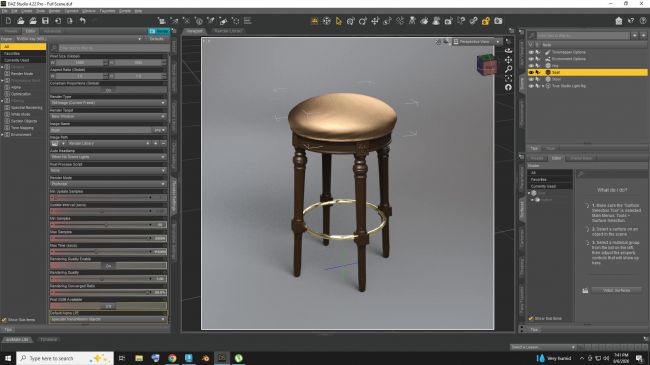
Task: Open the Engine selection dropdown
Action: (79, 39)
